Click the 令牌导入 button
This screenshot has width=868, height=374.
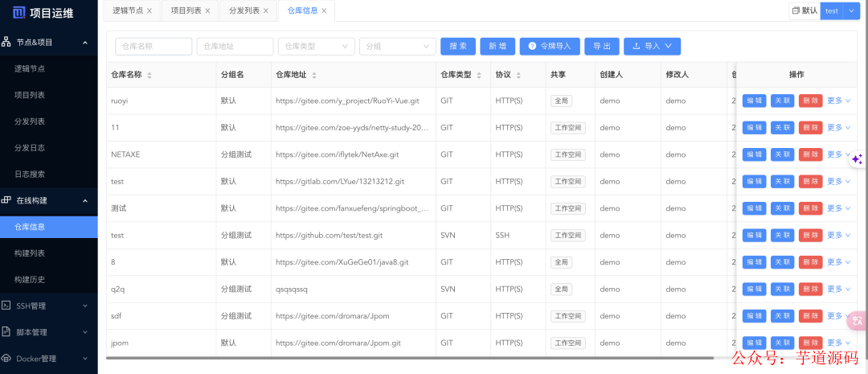point(550,47)
